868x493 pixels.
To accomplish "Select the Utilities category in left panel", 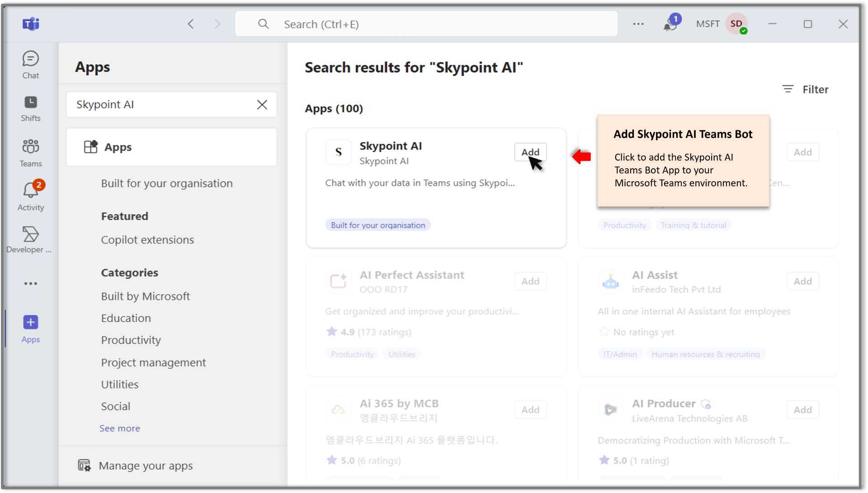I will [120, 384].
